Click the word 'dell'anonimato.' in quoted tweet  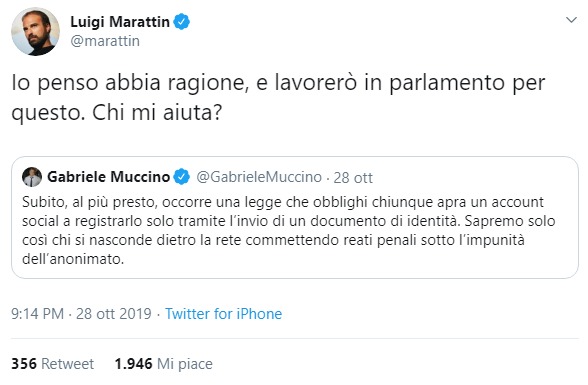click(73, 259)
